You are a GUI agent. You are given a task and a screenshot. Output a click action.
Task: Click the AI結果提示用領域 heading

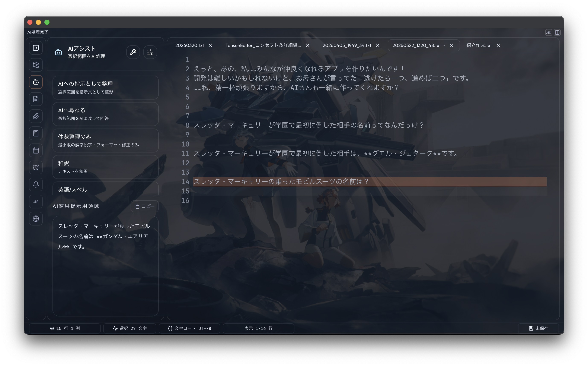pos(76,206)
